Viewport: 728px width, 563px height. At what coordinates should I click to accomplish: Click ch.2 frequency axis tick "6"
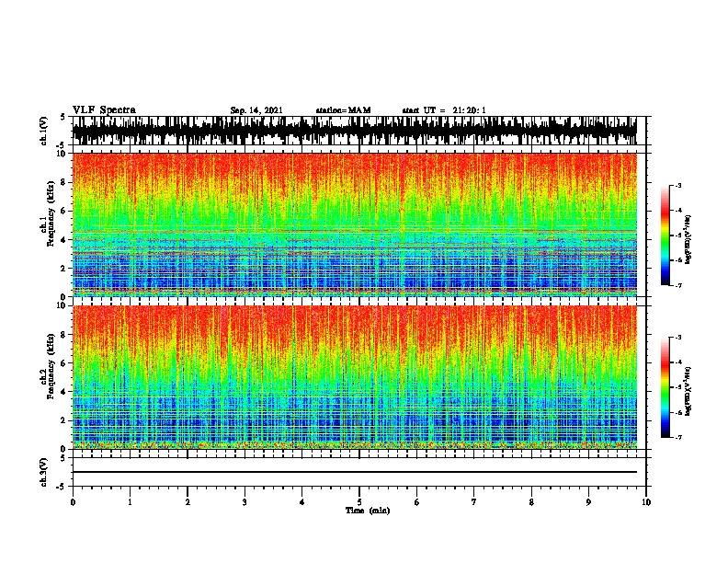(64, 363)
